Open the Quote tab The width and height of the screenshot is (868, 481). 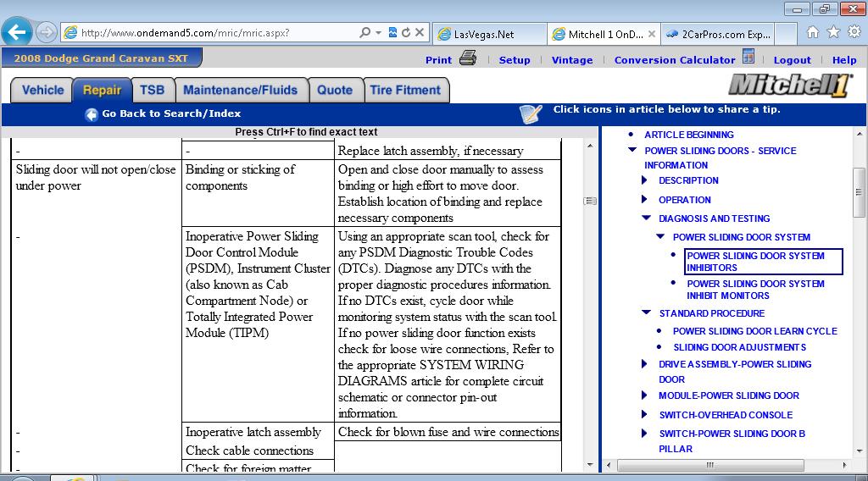coord(335,90)
